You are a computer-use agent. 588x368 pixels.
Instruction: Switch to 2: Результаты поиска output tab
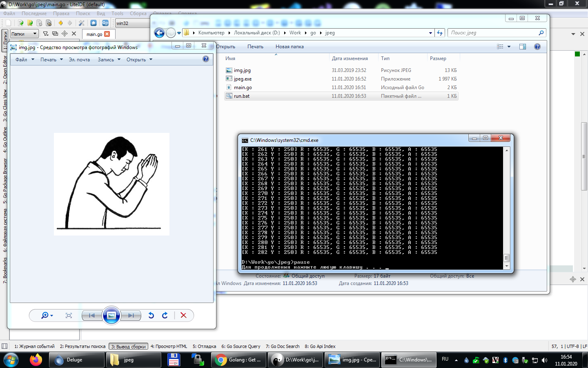pyautogui.click(x=82, y=346)
